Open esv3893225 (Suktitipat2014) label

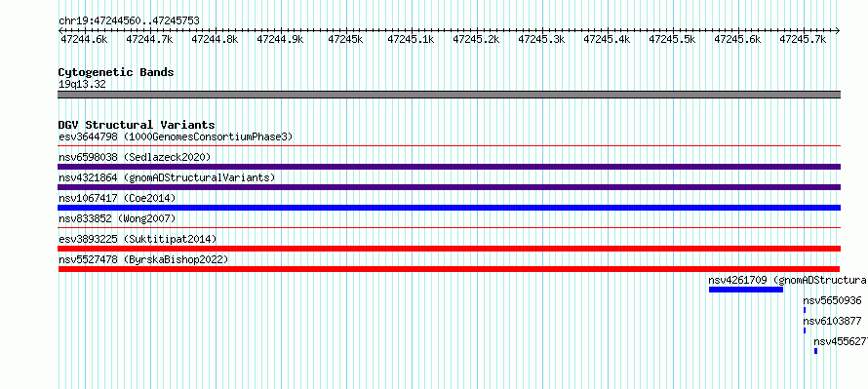(138, 239)
